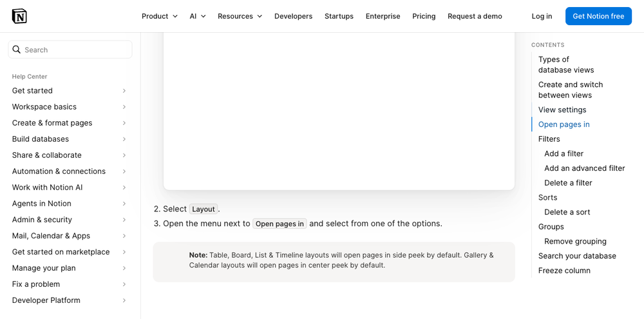Open Manage your plan section
This screenshot has height=319, width=644.
point(44,268)
